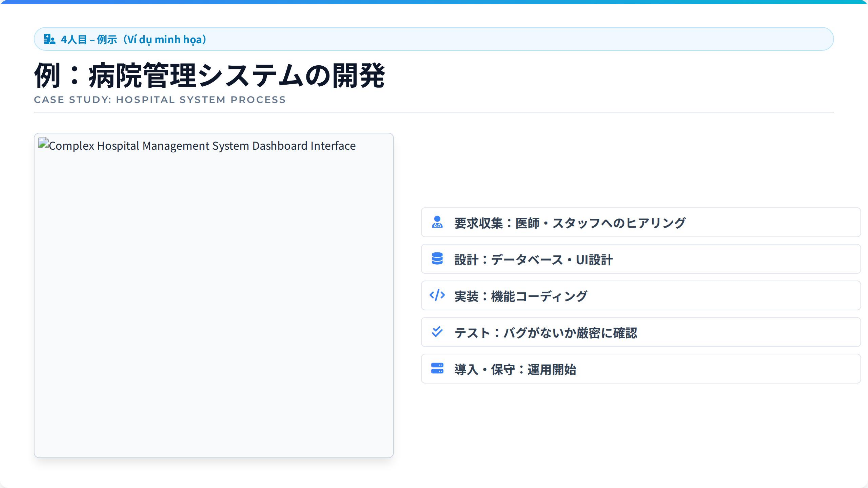868x488 pixels.
Task: Click the code brackets icon beside 実装
Action: coord(437,295)
